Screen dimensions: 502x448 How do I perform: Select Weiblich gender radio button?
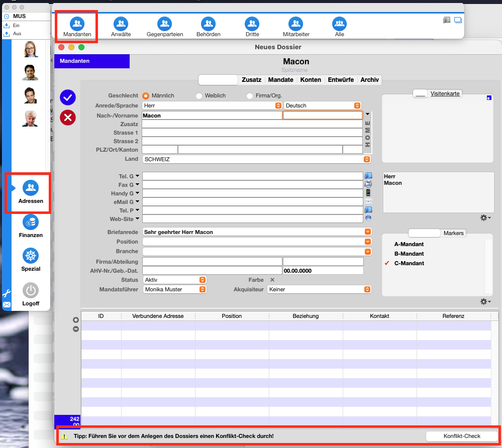(199, 96)
